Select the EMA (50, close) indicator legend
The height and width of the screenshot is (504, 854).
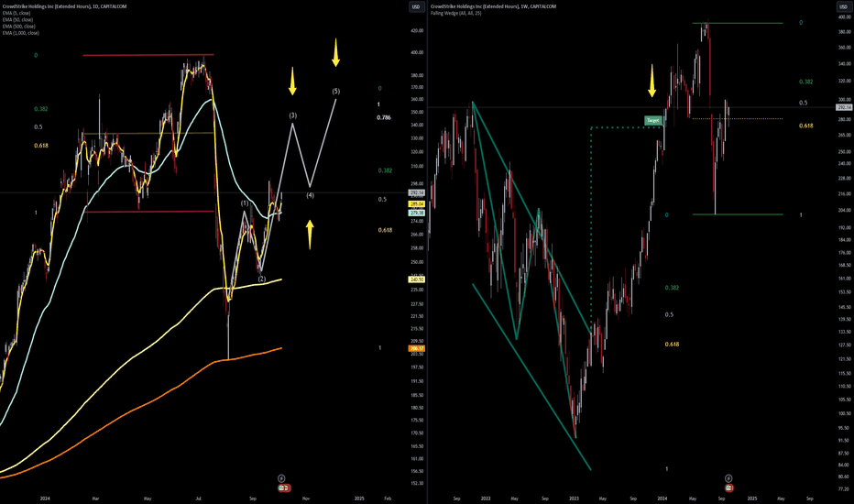(x=17, y=19)
